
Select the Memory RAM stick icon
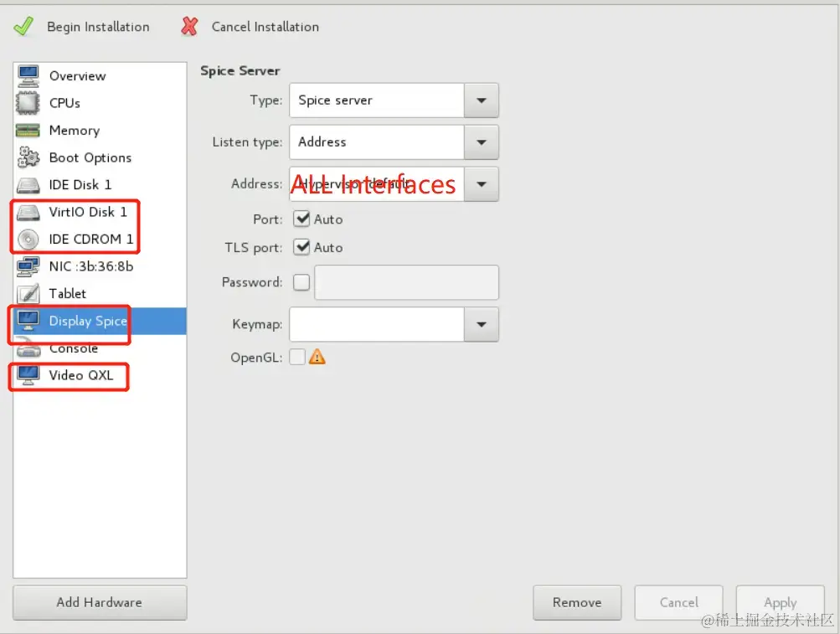28,130
